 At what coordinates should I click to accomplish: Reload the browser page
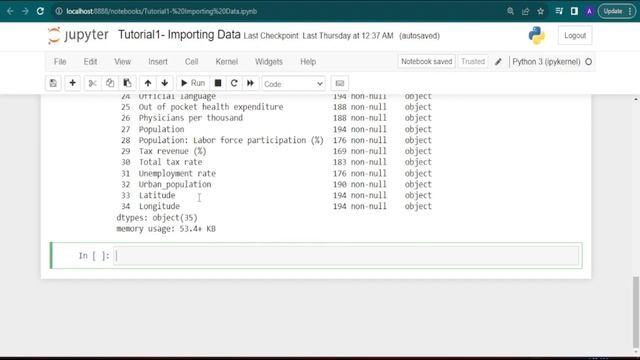click(40, 11)
